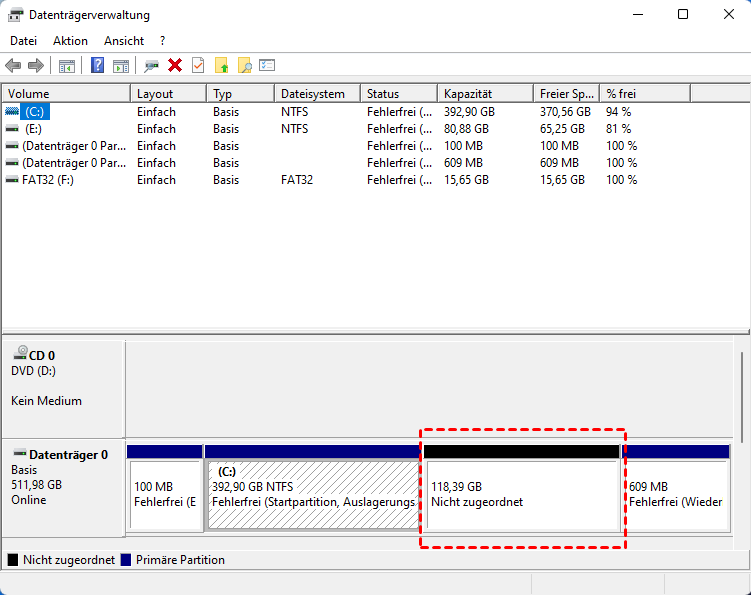Image resolution: width=751 pixels, height=595 pixels.
Task: Click the list settings toolbar icon
Action: pyautogui.click(x=267, y=65)
